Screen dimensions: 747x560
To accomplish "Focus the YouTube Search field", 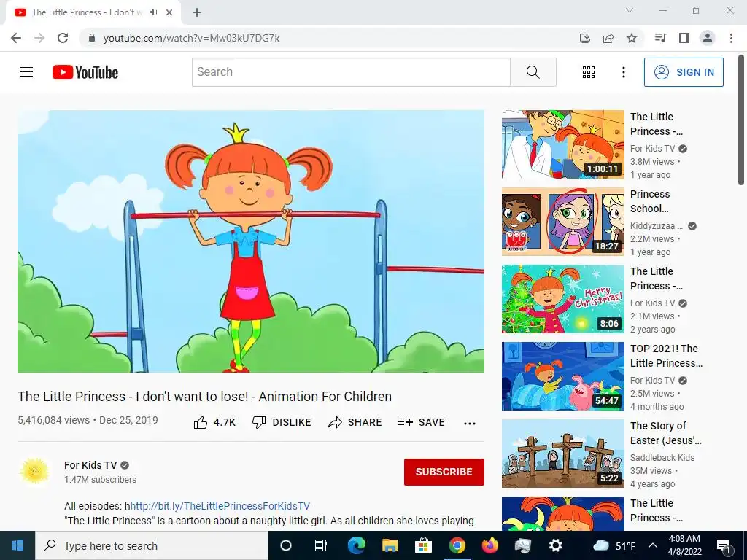I will click(351, 72).
